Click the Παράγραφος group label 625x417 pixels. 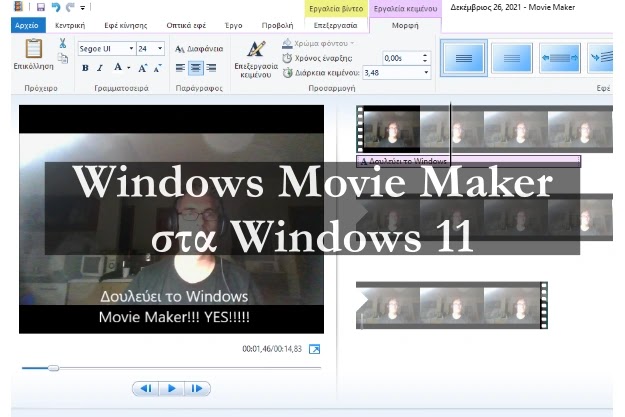pos(199,88)
